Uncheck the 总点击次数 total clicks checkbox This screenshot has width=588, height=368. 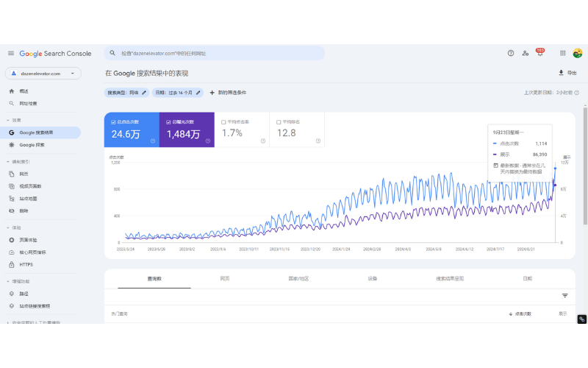[x=113, y=122]
